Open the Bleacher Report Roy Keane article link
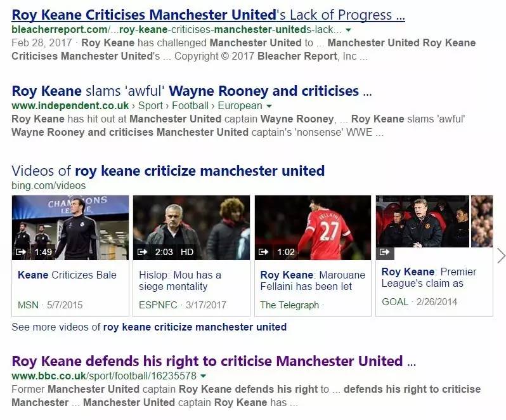The width and height of the screenshot is (506, 420). [208, 15]
